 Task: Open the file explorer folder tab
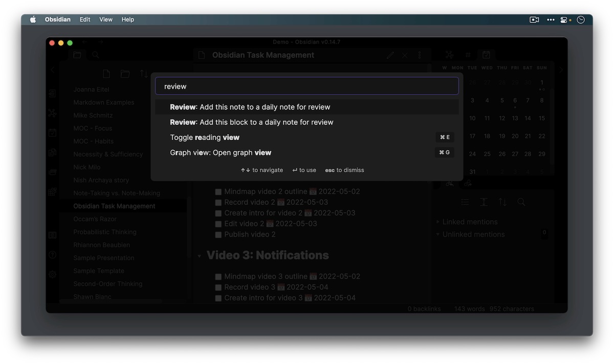(77, 55)
